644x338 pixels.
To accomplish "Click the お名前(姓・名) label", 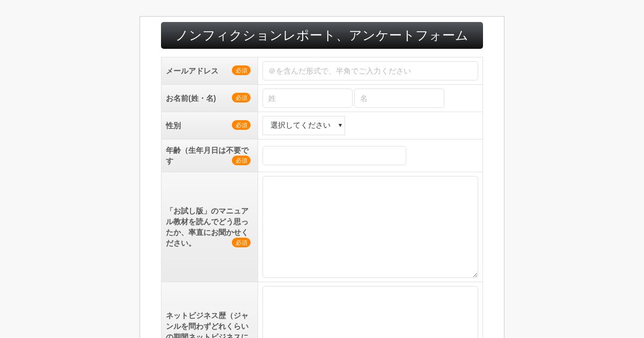I will (191, 98).
